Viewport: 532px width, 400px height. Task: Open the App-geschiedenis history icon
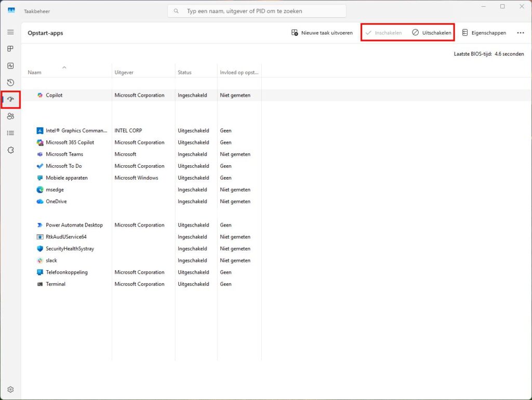point(10,82)
